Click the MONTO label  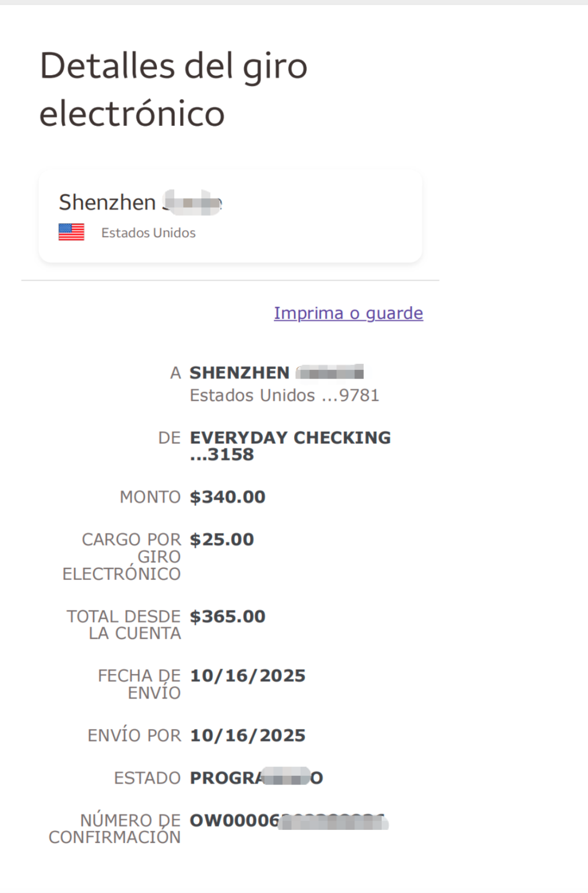pos(150,497)
